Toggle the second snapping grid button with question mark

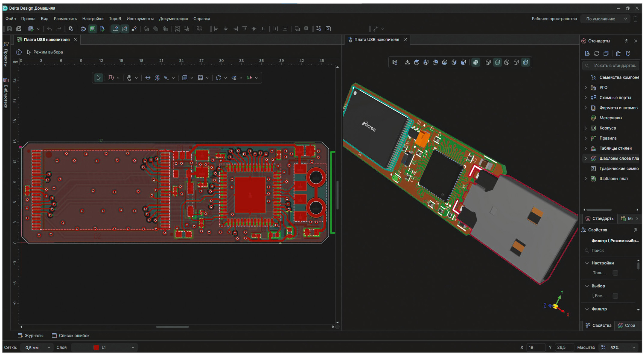(x=125, y=29)
